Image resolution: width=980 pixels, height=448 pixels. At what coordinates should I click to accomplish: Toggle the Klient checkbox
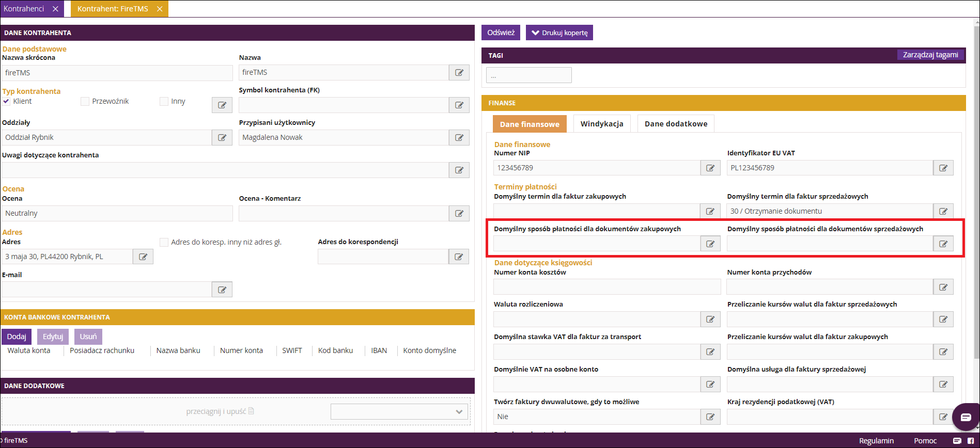coord(6,101)
